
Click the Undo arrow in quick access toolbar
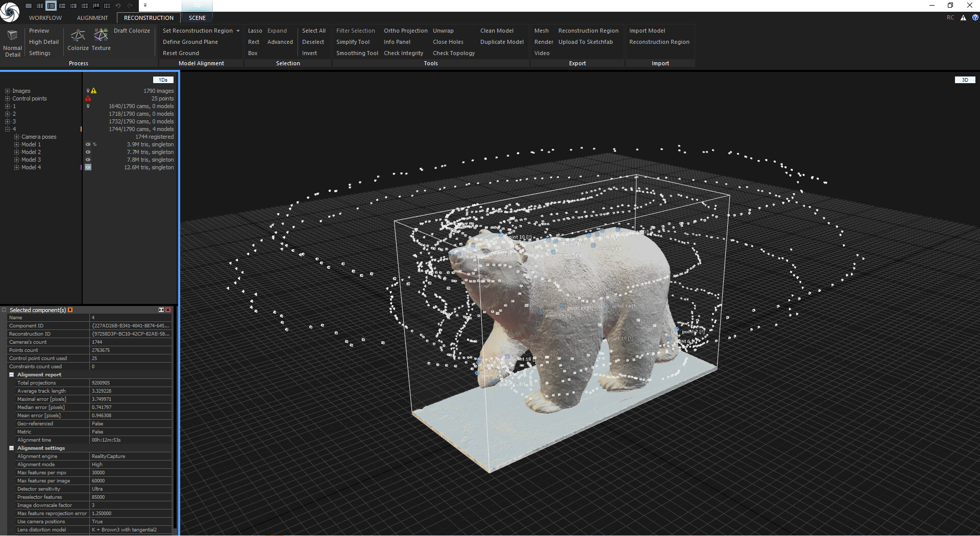[x=118, y=6]
